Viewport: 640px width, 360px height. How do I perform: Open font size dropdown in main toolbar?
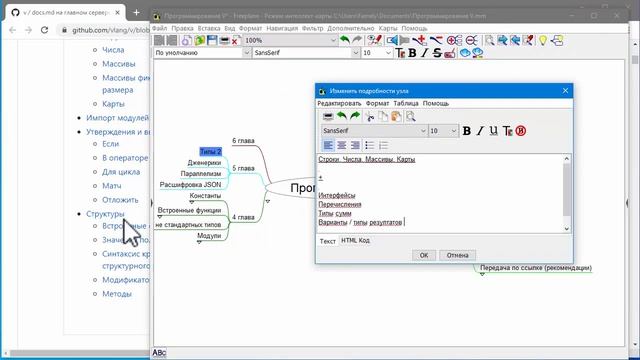point(388,53)
